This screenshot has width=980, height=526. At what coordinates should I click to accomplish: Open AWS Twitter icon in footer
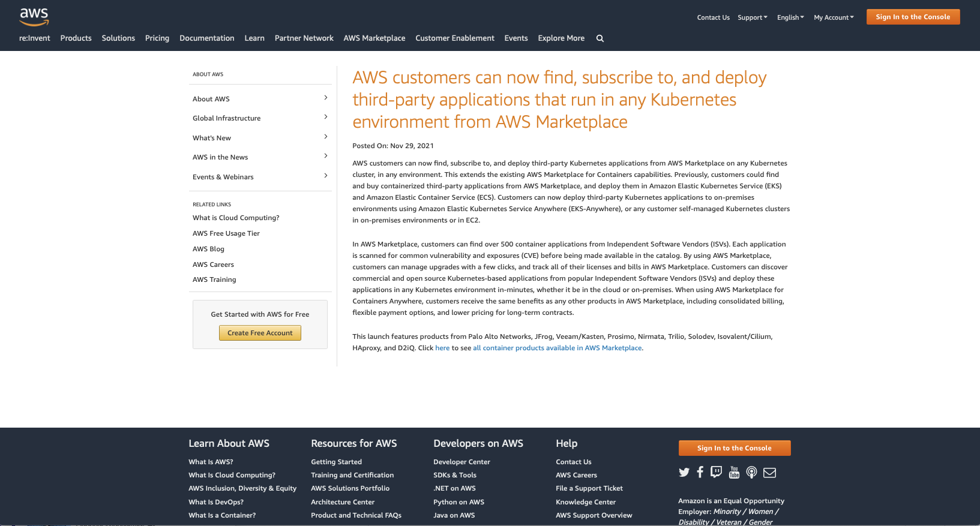click(684, 473)
